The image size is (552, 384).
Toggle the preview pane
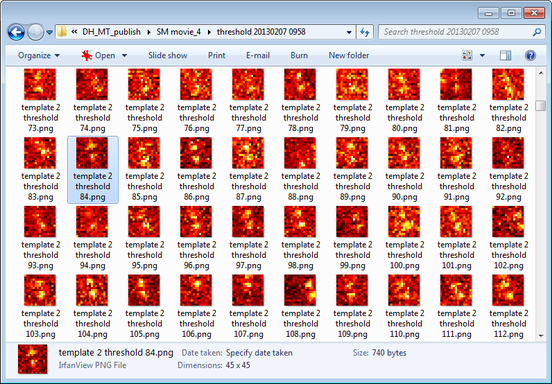coord(505,55)
